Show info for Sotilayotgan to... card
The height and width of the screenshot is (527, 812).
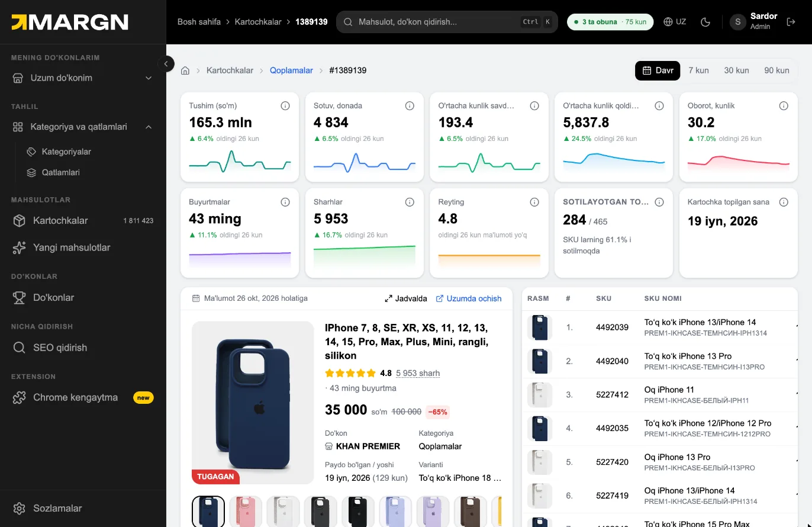coord(659,203)
